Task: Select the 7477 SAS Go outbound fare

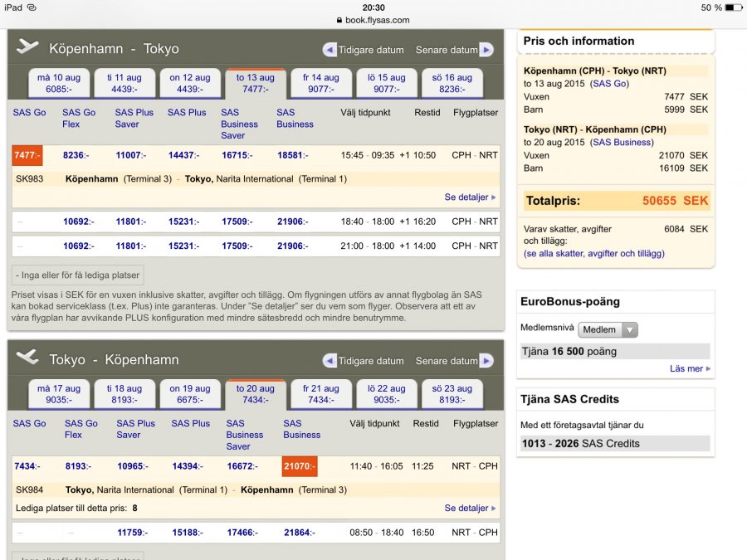Action: click(27, 155)
